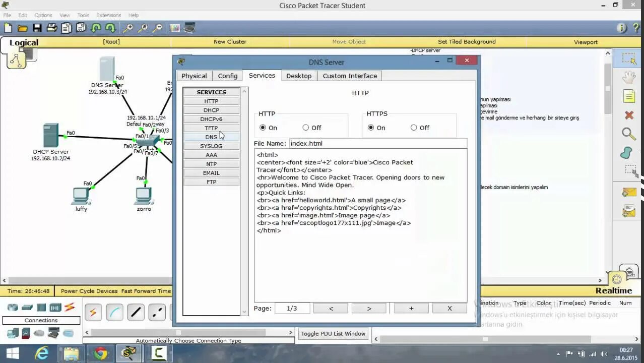Viewport: 644px width, 363px height.
Task: Click the File Name input field
Action: coord(378,143)
